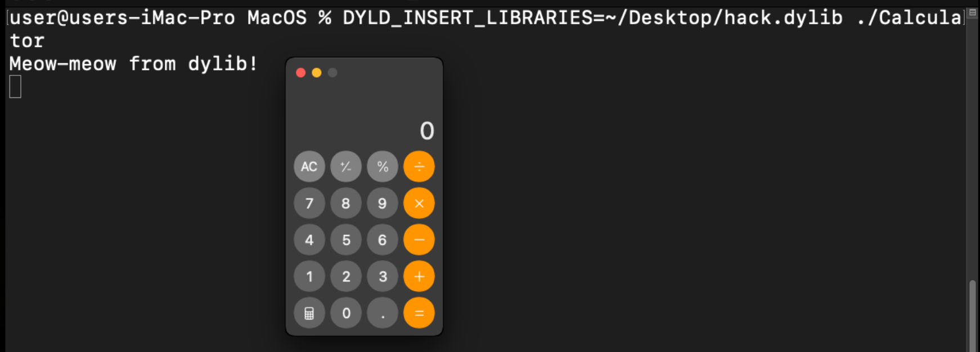Click the number 5 key

point(346,240)
